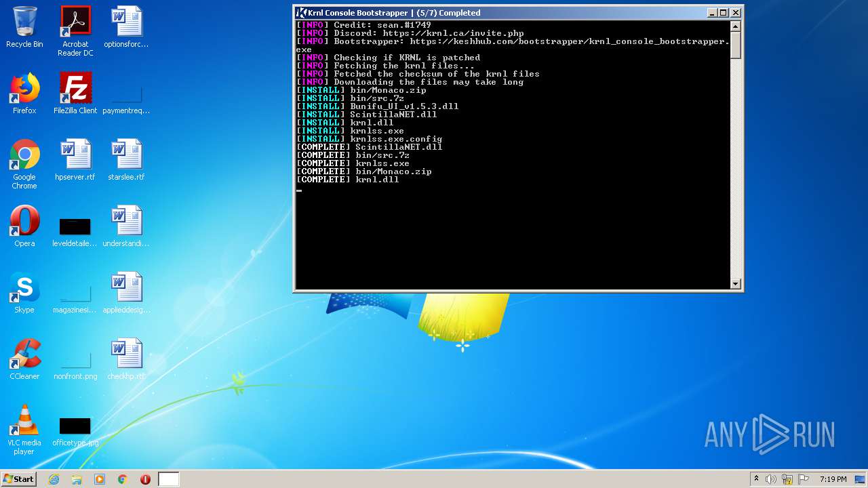Open Windows Explorer folder in taskbar

click(x=77, y=479)
